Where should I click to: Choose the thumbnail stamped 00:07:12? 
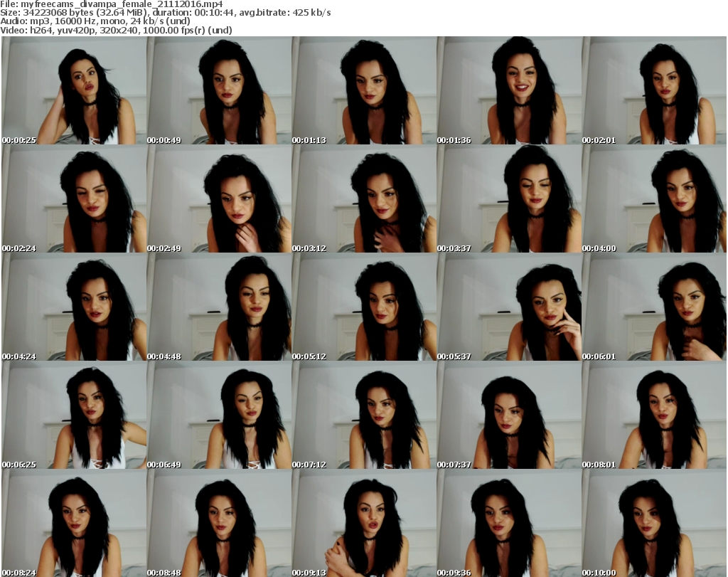365,415
